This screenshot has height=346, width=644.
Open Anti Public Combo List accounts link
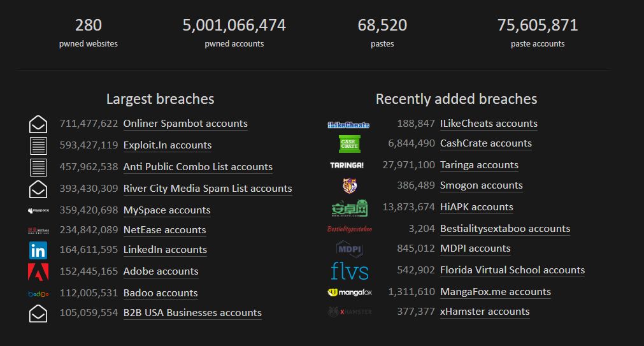(x=197, y=167)
